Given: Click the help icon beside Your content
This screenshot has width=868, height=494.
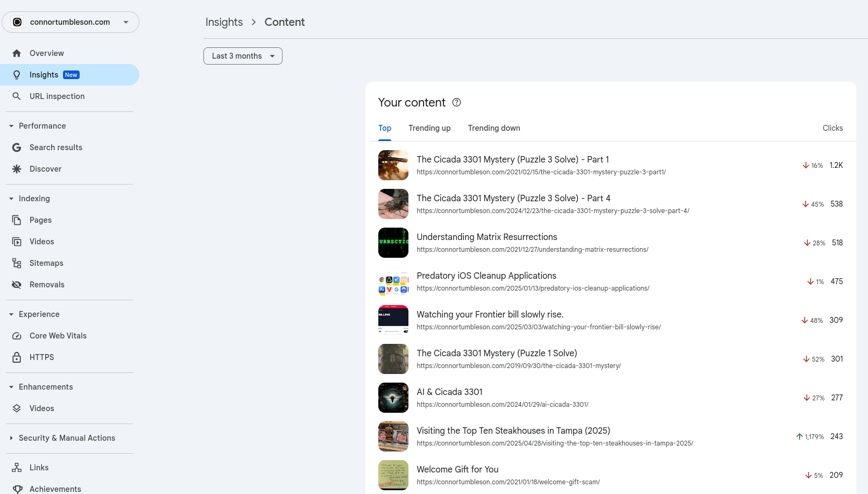Looking at the screenshot, I should click(x=456, y=102).
